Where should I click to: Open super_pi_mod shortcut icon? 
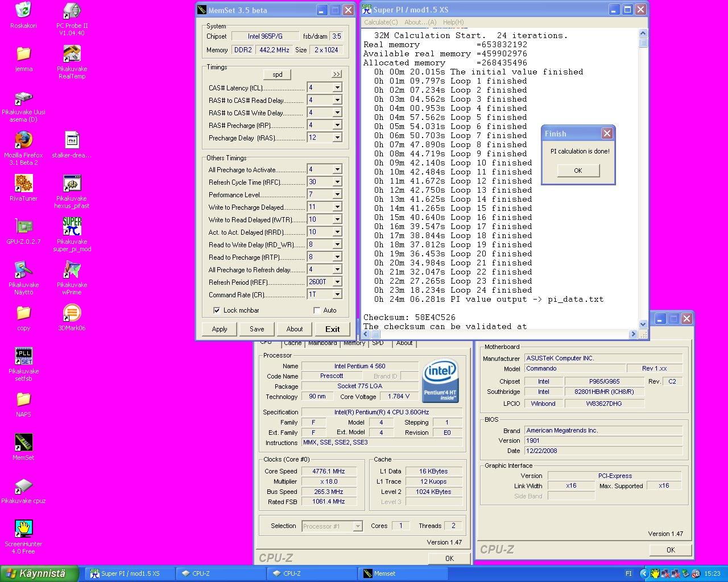tap(72, 226)
